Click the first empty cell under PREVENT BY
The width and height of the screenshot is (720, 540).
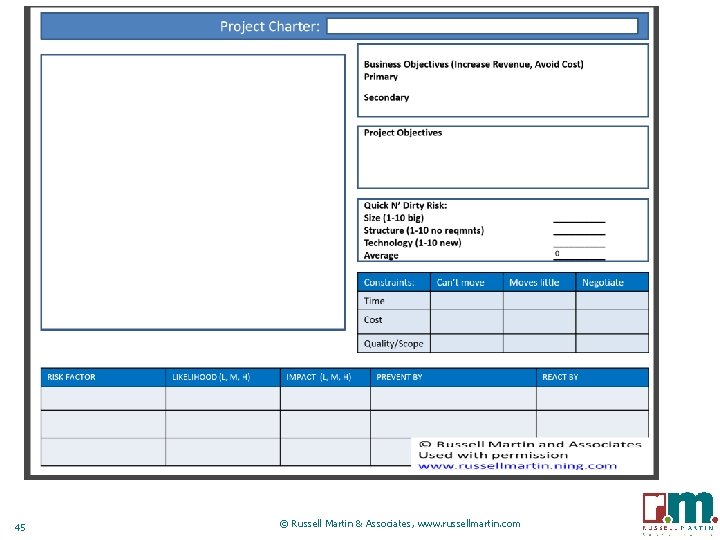(453, 399)
